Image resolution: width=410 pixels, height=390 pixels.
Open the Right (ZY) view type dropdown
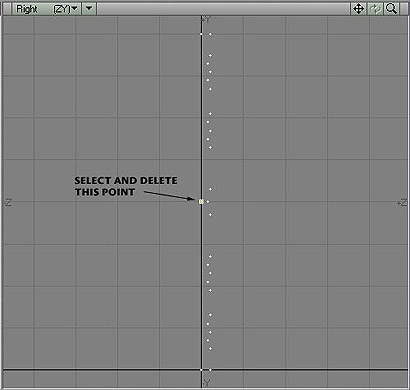click(x=47, y=8)
